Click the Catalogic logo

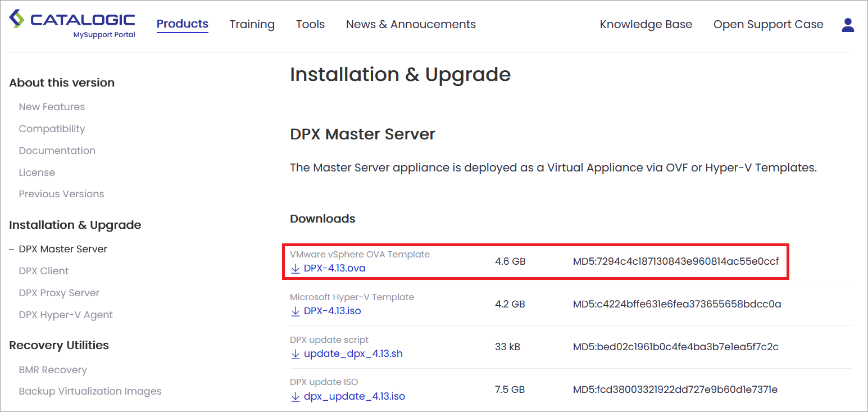coord(72,24)
